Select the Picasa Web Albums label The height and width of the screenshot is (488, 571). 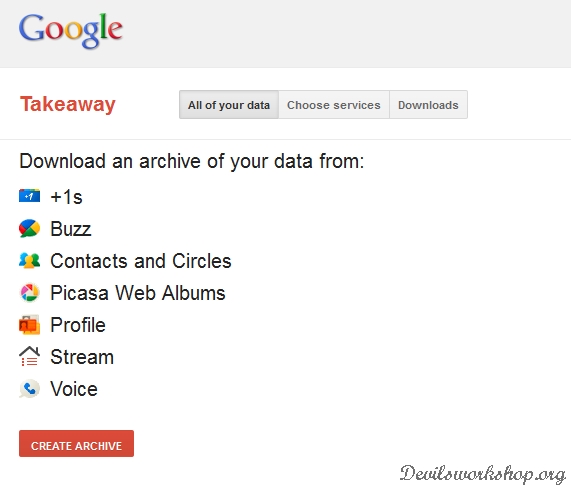pos(138,293)
